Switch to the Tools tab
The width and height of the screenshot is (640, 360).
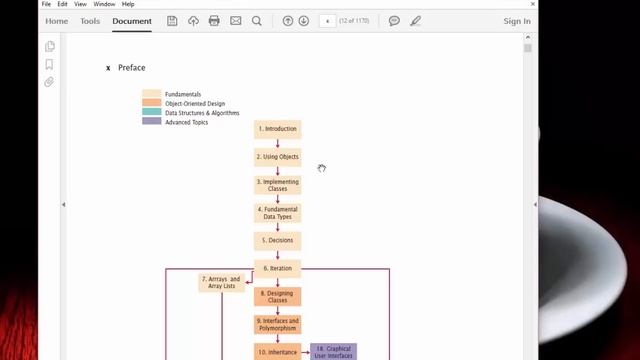click(90, 21)
